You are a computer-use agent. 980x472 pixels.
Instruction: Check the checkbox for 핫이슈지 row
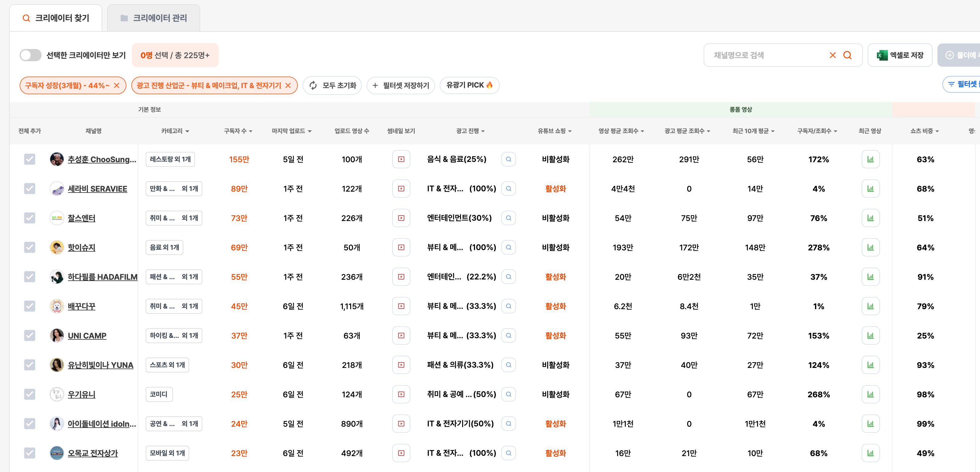30,247
